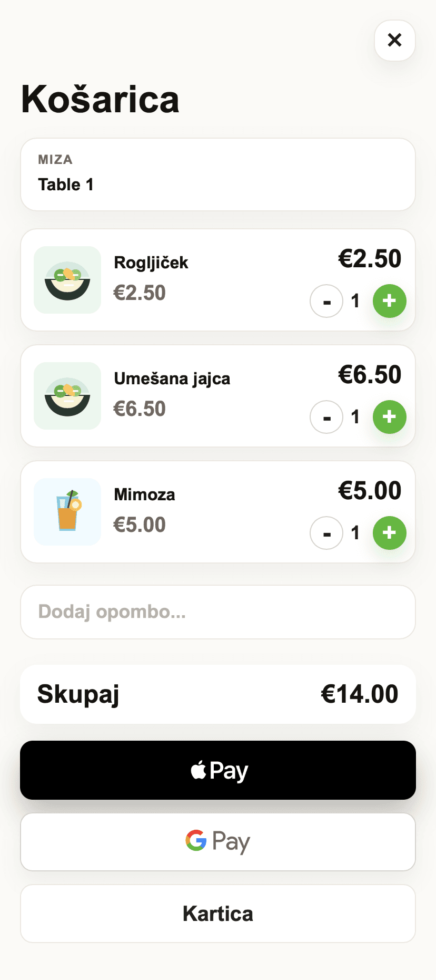Click the Košarica heading
Screen dimensions: 436x980
click(x=100, y=99)
